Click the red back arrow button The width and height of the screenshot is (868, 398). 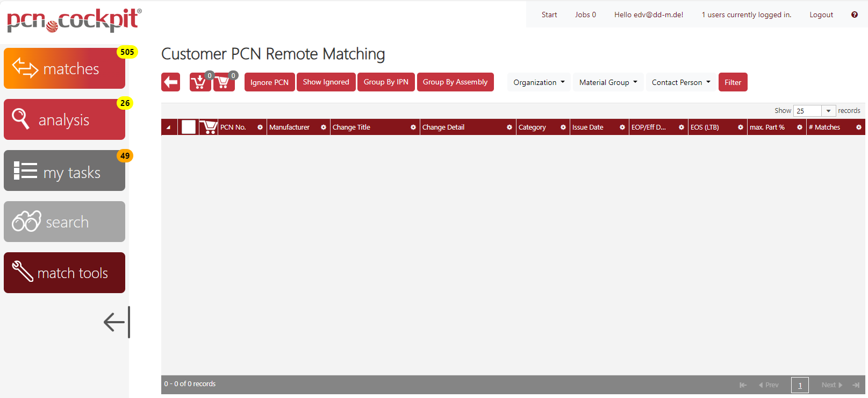(x=171, y=82)
